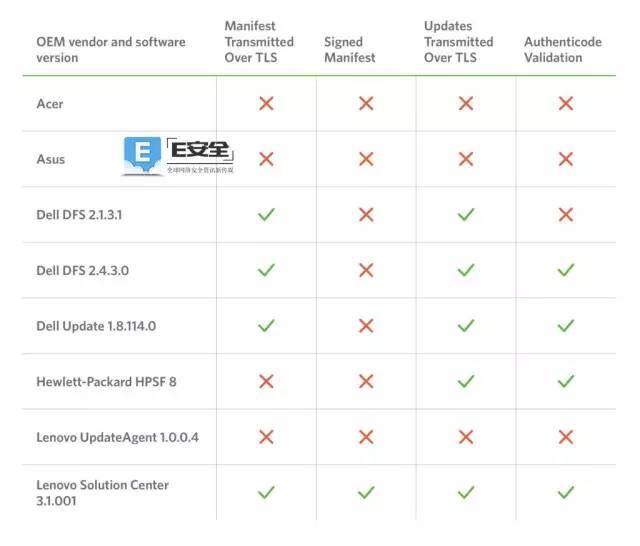
Task: Click Asus Authenticode Validation red X
Action: coord(566,159)
